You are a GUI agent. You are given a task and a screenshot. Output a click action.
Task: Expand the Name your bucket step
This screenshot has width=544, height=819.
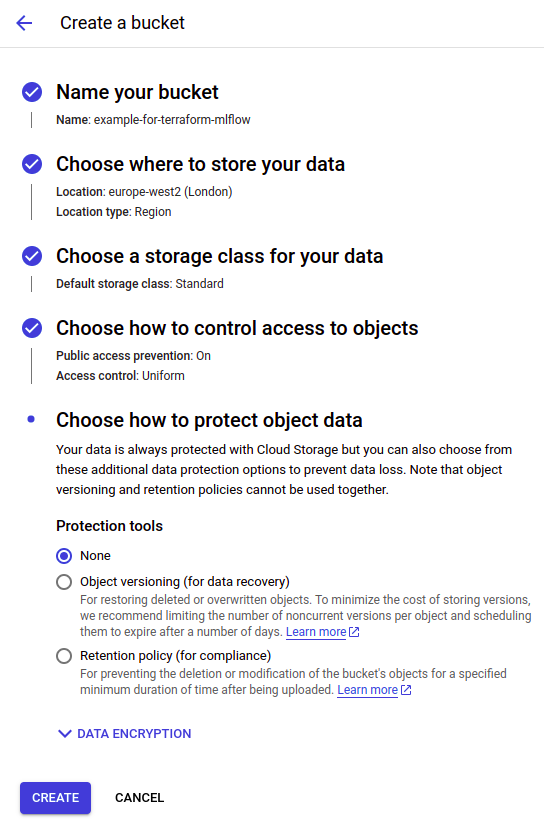coord(137,92)
